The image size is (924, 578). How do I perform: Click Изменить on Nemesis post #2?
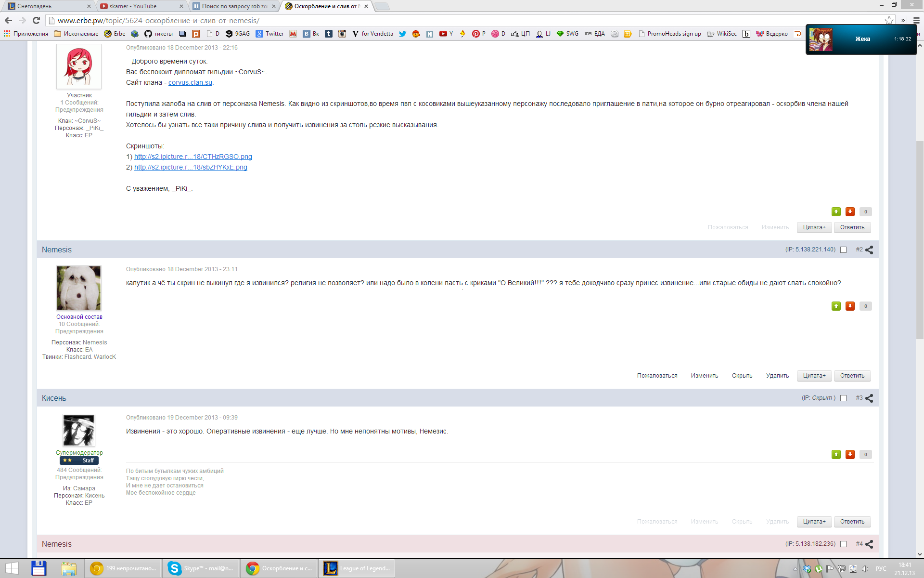(x=705, y=376)
